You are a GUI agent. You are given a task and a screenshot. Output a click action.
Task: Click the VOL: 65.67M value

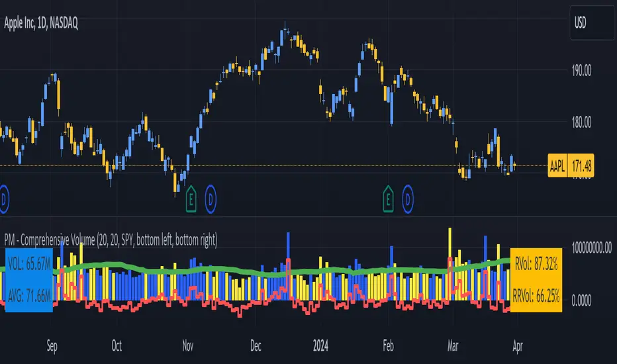[x=29, y=264]
